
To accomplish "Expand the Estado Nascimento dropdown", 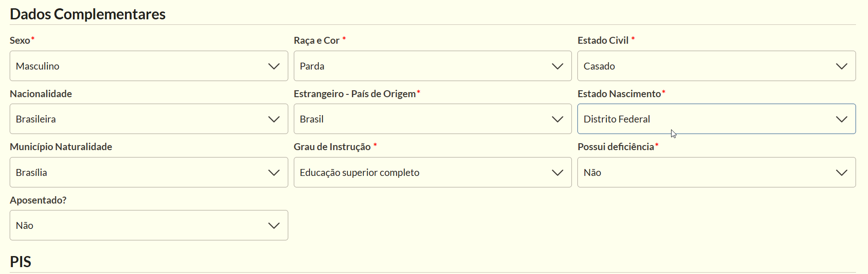I will (x=716, y=119).
